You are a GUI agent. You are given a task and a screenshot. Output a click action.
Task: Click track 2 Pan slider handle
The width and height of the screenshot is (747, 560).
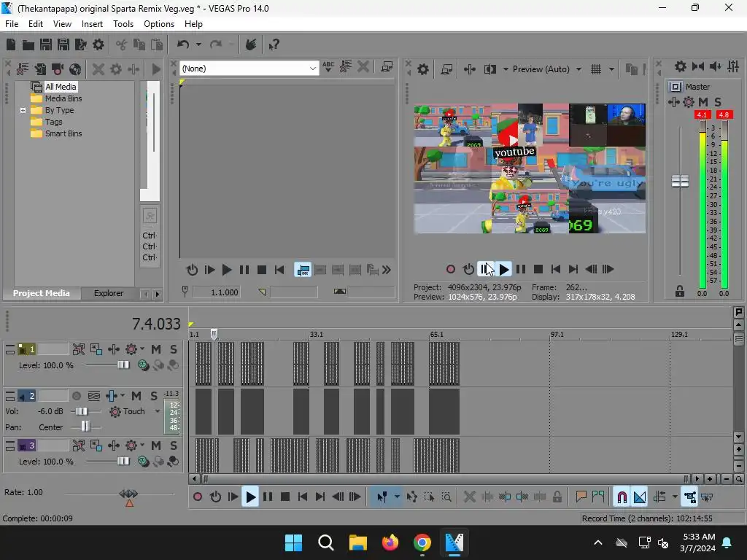(85, 427)
